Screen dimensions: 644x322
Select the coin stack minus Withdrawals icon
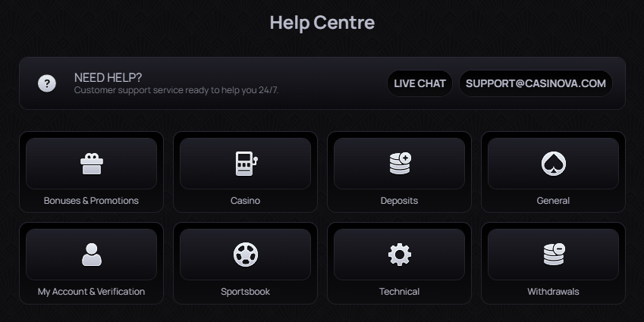point(553,255)
